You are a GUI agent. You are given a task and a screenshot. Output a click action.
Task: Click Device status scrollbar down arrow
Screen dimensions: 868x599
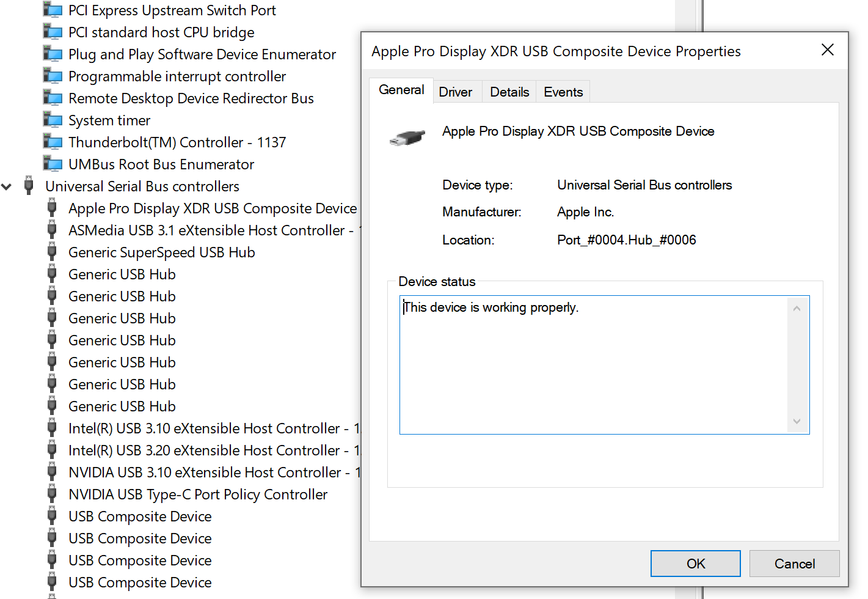pos(797,421)
